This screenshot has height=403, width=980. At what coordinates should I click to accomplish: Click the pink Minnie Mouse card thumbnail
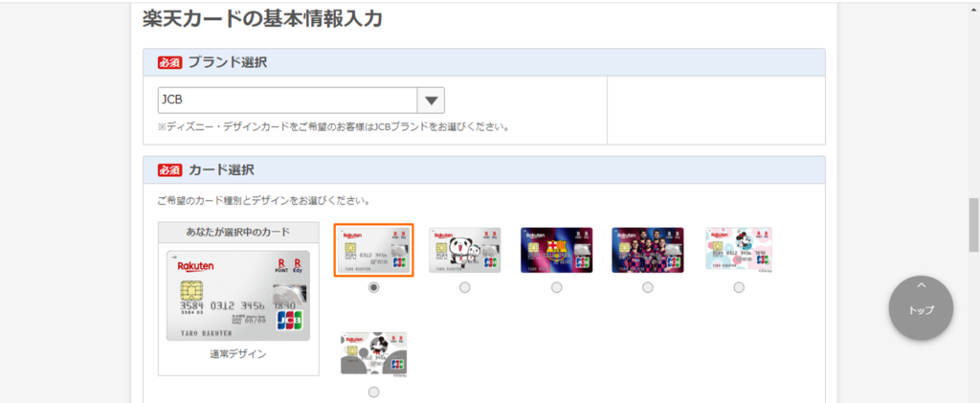(739, 249)
